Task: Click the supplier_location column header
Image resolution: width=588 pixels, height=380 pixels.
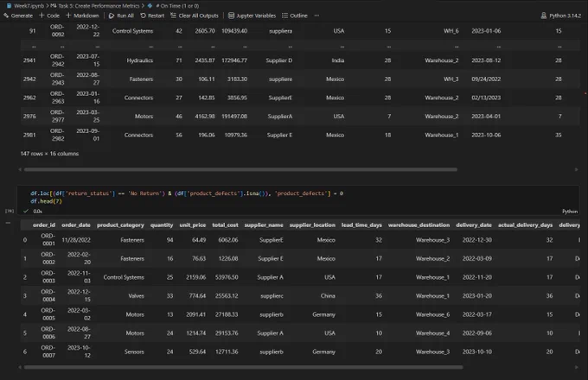Action: tap(312, 225)
